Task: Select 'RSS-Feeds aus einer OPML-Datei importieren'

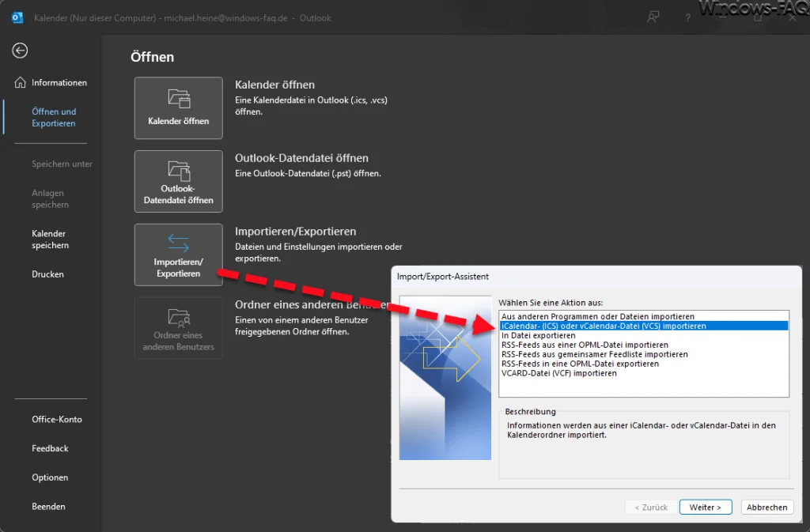Action: tap(644, 345)
